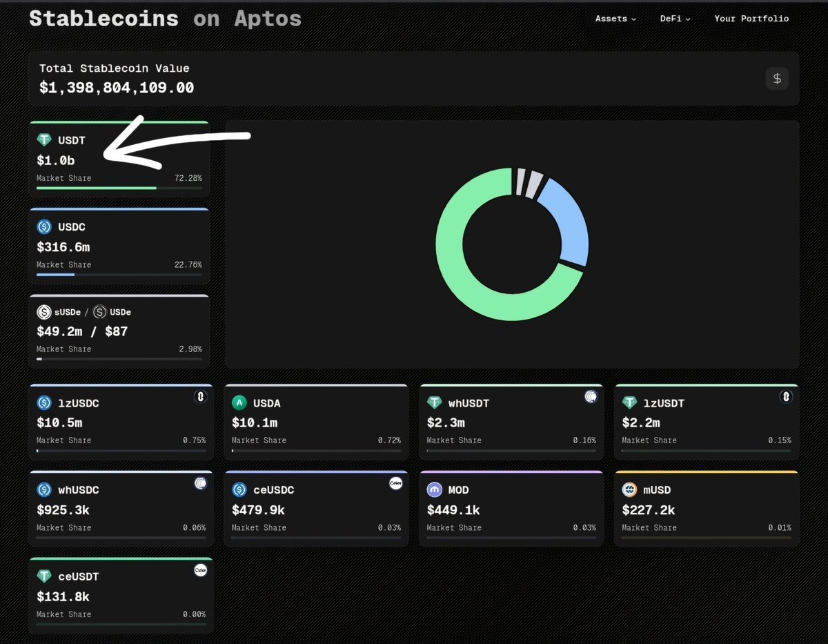Click the mUSD logo icon
Viewport: 828px width, 644px height.
(629, 489)
